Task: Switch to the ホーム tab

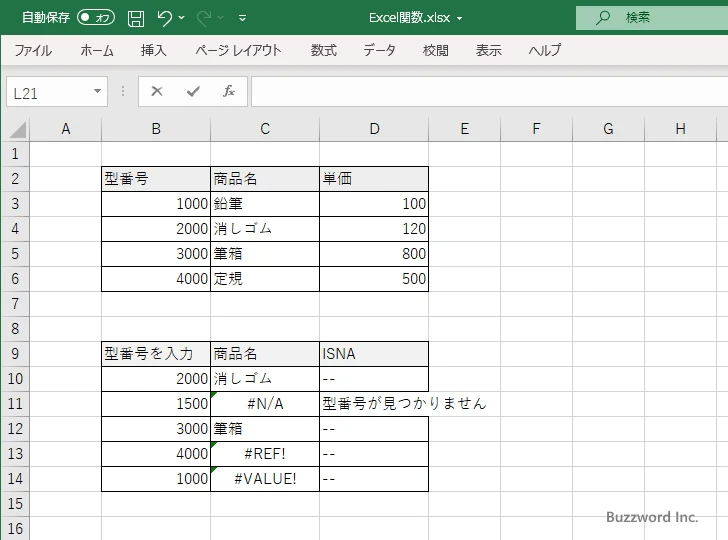Action: (97, 50)
